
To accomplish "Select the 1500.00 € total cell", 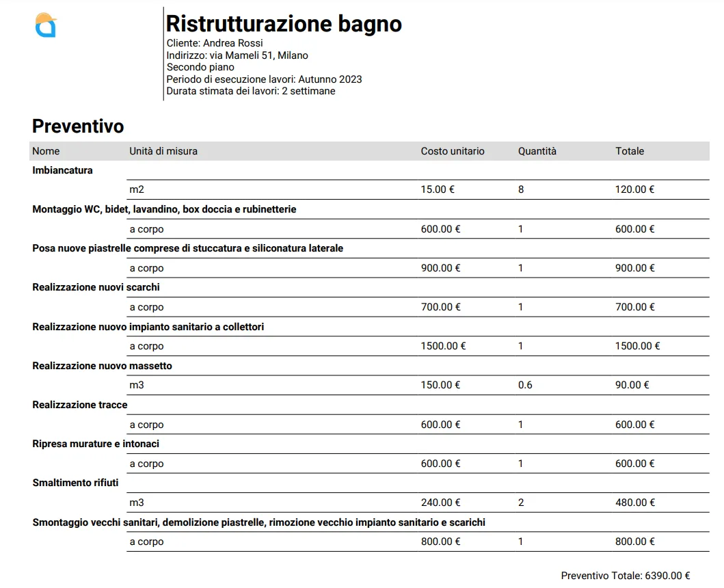I will pos(637,346).
